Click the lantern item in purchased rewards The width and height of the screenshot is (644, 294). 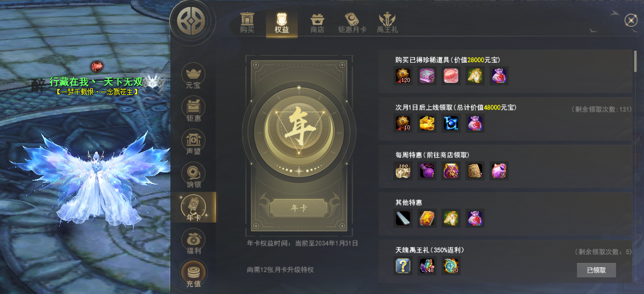(x=451, y=76)
